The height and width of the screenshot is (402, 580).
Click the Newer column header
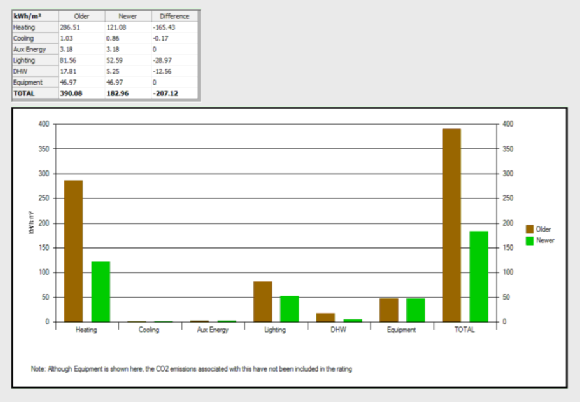click(x=128, y=16)
